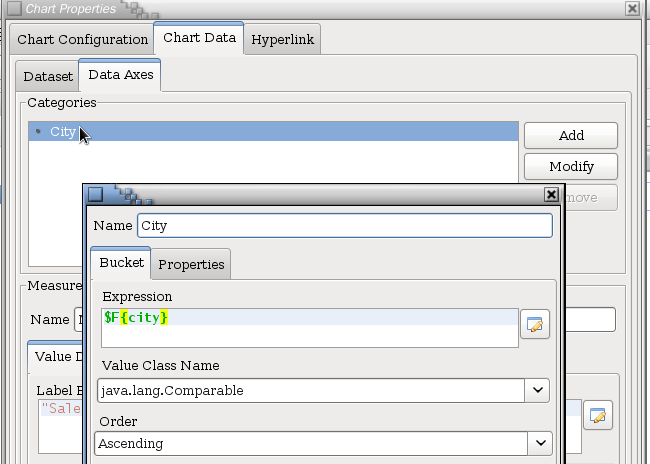The image size is (650, 464).
Task: Open the Value Class Name dropdown arrow
Action: coord(539,390)
